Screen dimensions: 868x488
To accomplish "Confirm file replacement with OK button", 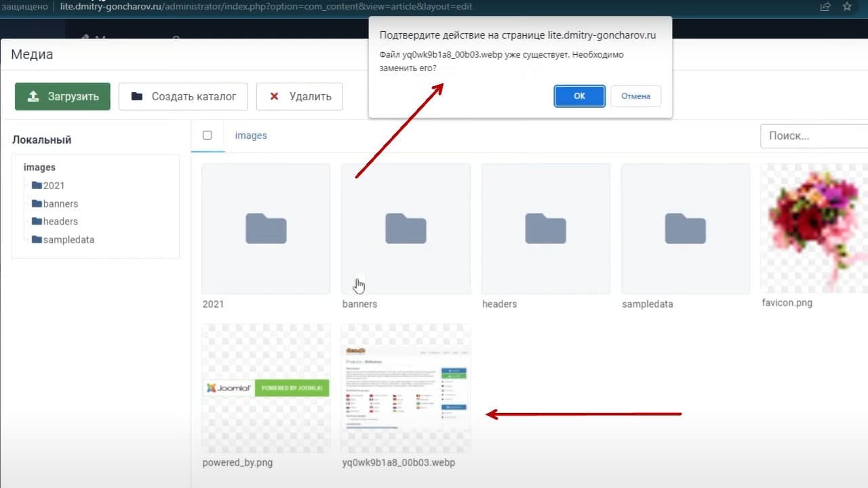I will tap(579, 96).
